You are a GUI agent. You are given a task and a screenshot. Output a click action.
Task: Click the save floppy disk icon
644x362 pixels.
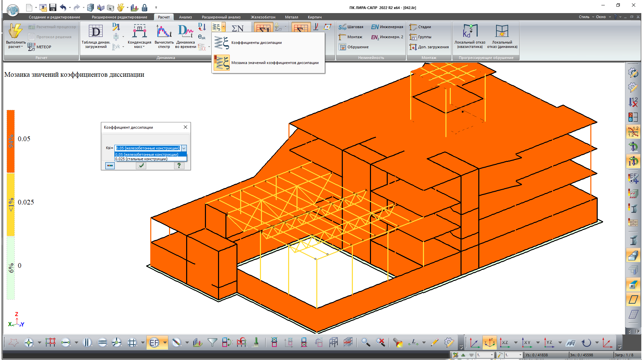pyautogui.click(x=53, y=7)
